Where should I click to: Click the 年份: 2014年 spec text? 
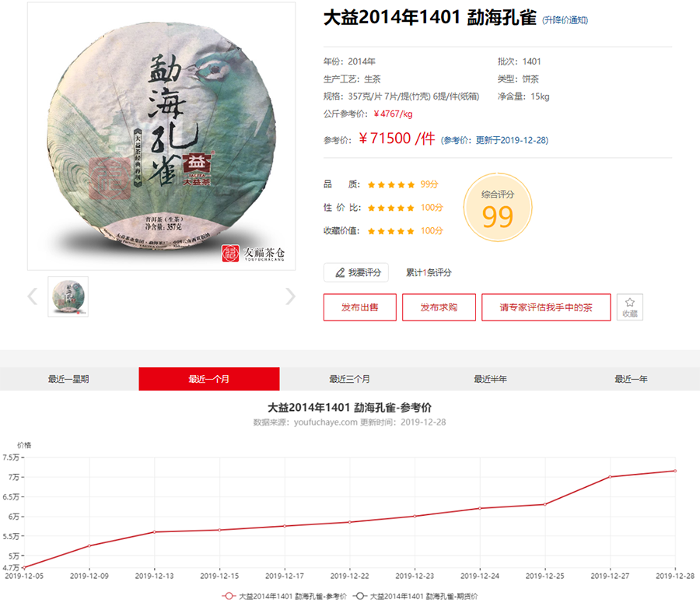tap(349, 61)
